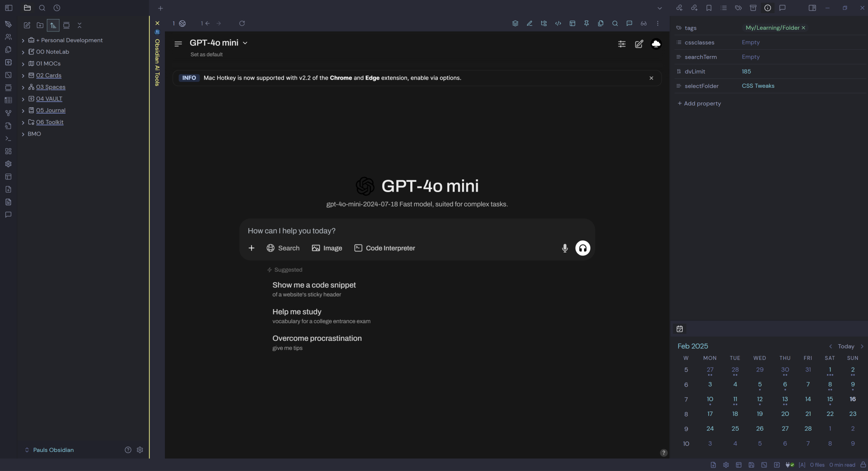Pin the current note using the pin icon

[587, 23]
